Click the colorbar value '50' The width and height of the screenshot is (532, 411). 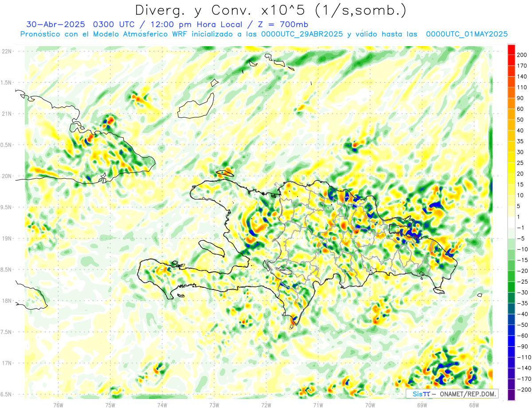(x=520, y=120)
